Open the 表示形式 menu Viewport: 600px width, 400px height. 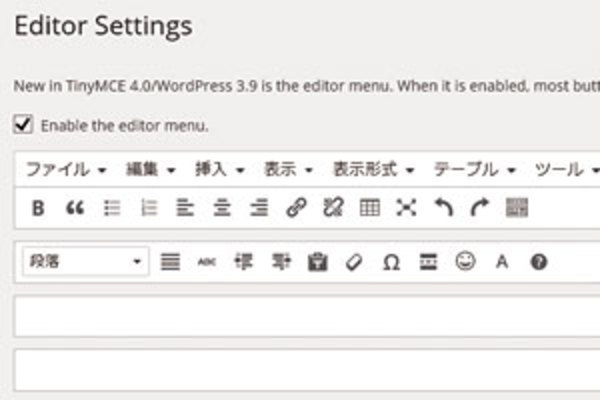pos(374,170)
